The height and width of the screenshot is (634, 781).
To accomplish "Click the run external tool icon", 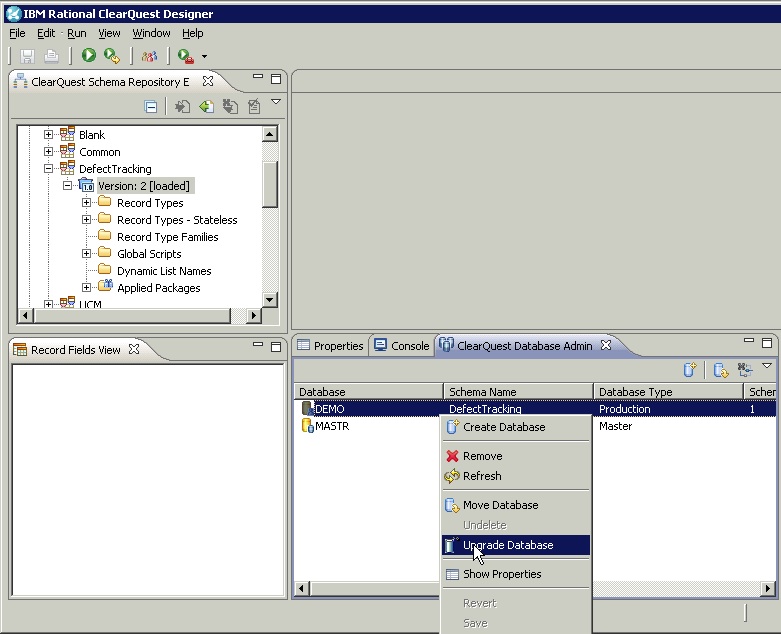I will pos(185,56).
